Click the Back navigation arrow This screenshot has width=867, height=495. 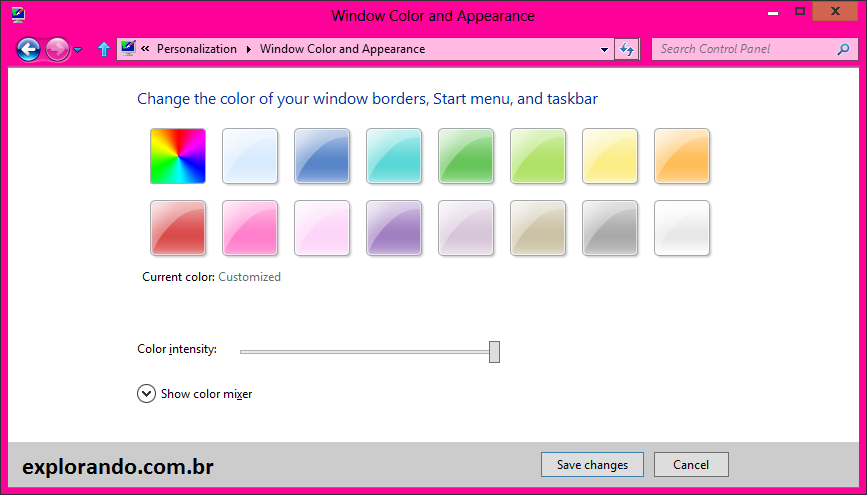pyautogui.click(x=28, y=49)
